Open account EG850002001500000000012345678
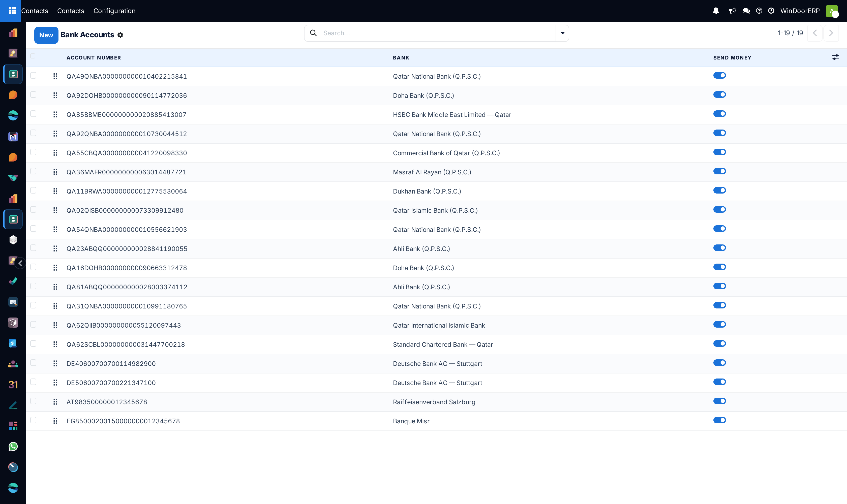Image resolution: width=847 pixels, height=504 pixels. click(x=123, y=421)
